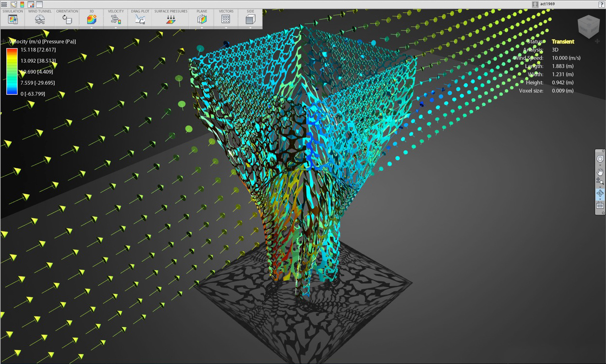Click the legend minimum value 0 [-63.799]
Viewport: 606px width, 364px height.
[33, 94]
